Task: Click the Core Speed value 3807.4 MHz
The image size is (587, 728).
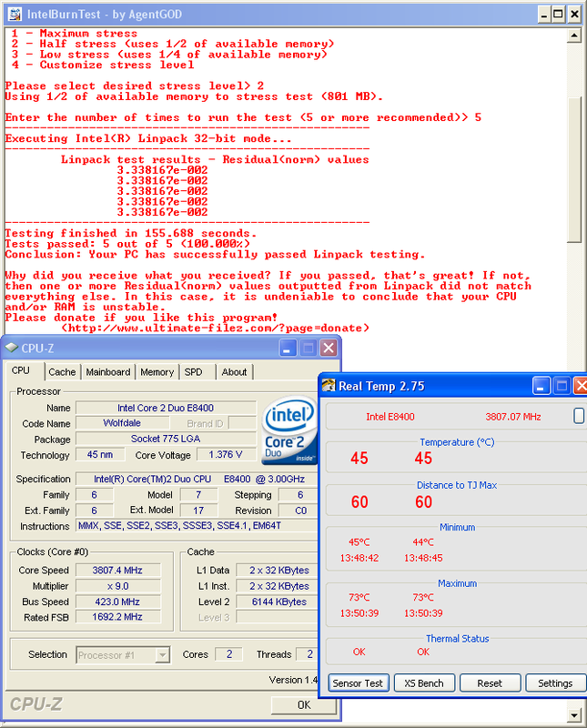Action: click(117, 570)
